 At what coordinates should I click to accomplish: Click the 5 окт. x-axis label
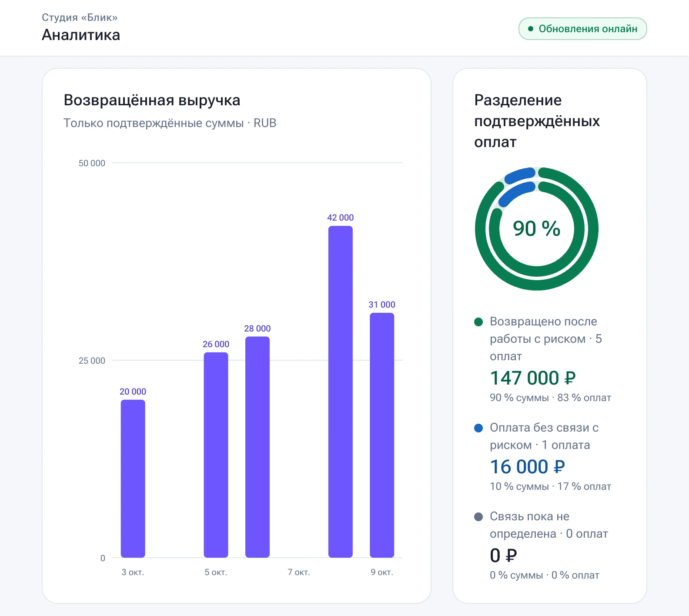[x=216, y=572]
